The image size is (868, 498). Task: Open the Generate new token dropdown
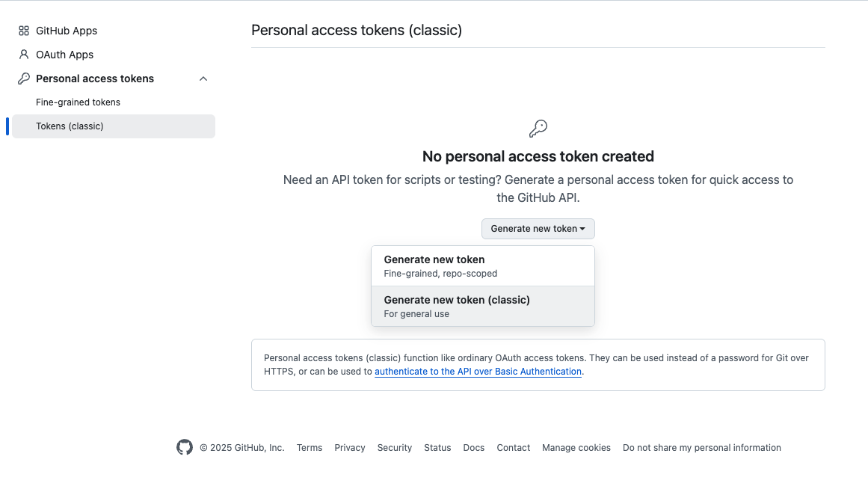click(538, 229)
